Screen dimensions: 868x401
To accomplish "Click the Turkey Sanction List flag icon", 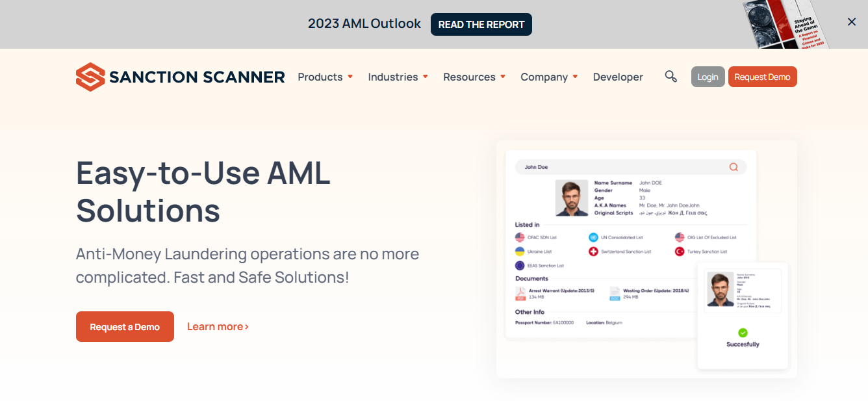I will tap(680, 252).
